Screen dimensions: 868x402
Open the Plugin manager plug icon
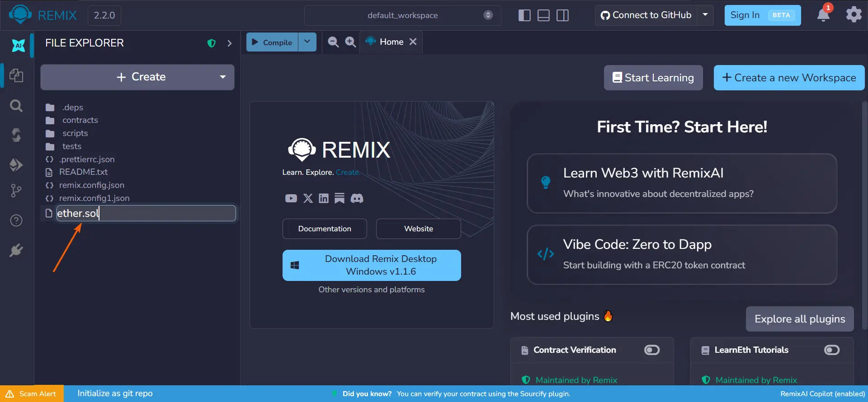click(16, 250)
